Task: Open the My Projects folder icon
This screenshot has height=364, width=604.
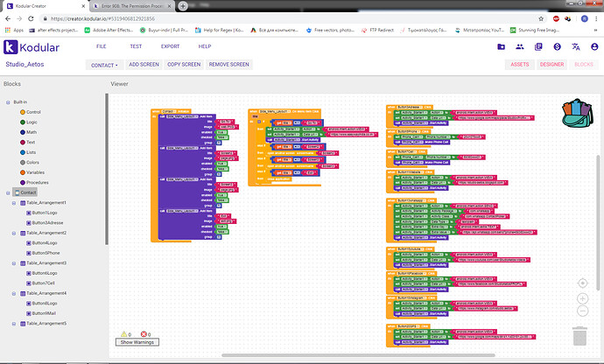Action: [502, 46]
